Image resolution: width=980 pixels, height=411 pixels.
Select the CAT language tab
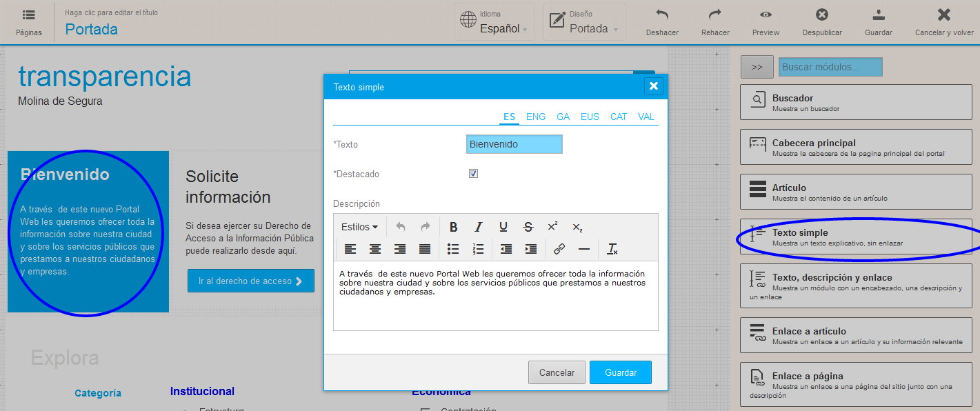tap(619, 117)
